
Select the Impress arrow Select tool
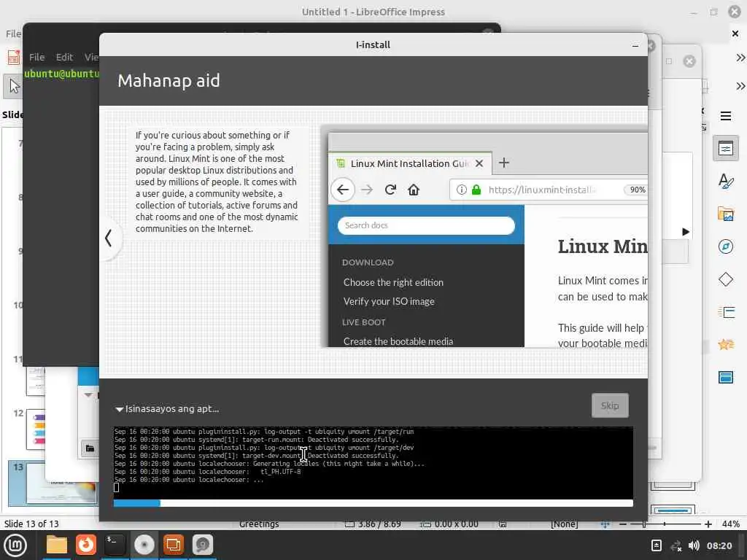click(x=15, y=87)
